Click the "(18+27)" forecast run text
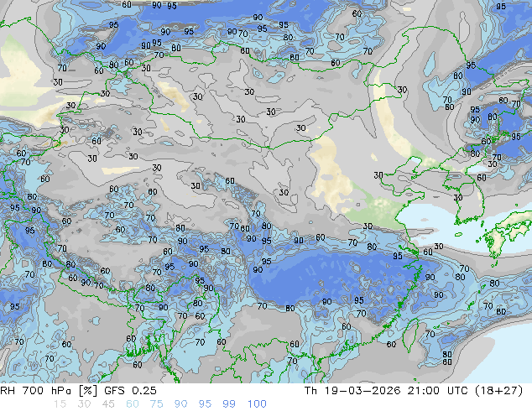This screenshot has width=532, height=411. [500, 391]
